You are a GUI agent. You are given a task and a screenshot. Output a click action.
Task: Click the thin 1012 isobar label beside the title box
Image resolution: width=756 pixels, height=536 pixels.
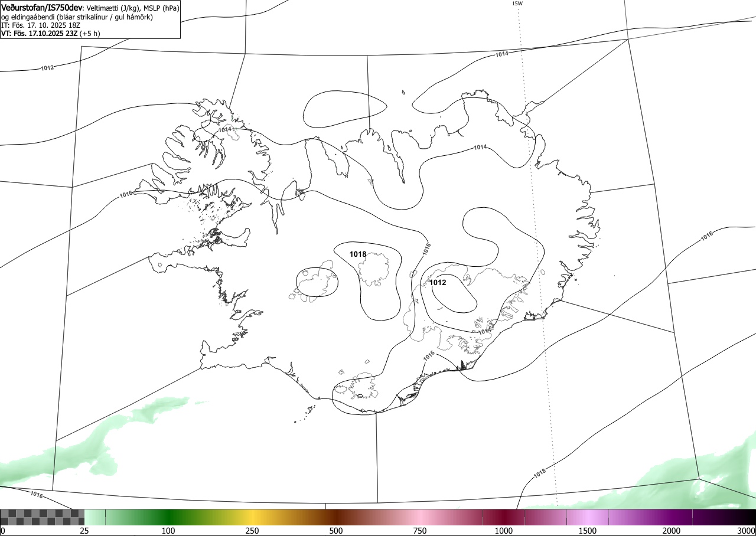47,68
